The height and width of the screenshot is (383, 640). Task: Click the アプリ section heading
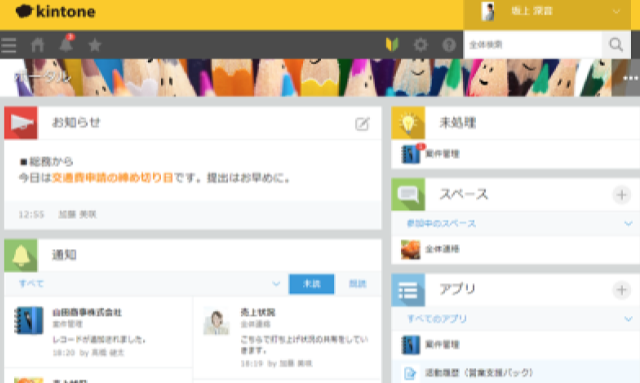pos(458,289)
